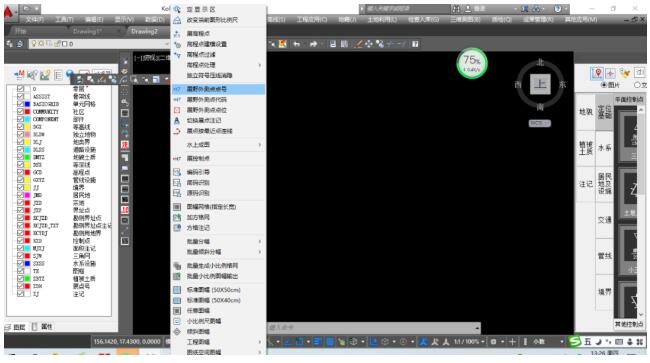Open dropdown arrow of command line input
This screenshot has height=363, width=650.
pyautogui.click(x=477, y=328)
